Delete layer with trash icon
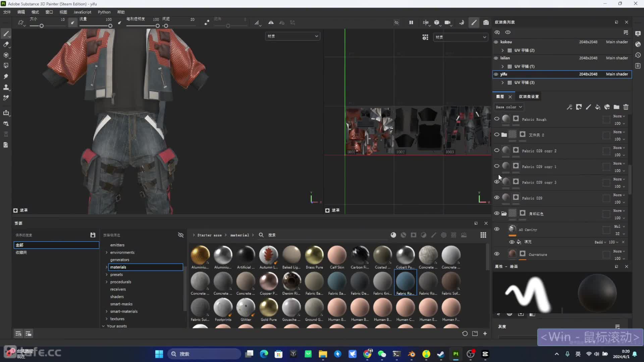The height and width of the screenshot is (362, 644). (x=626, y=107)
